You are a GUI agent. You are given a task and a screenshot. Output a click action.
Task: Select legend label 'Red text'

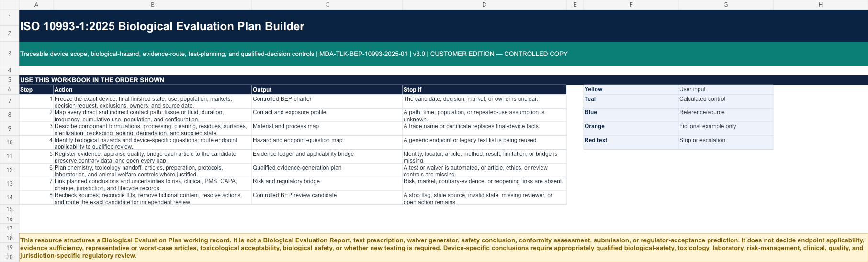pyautogui.click(x=631, y=142)
